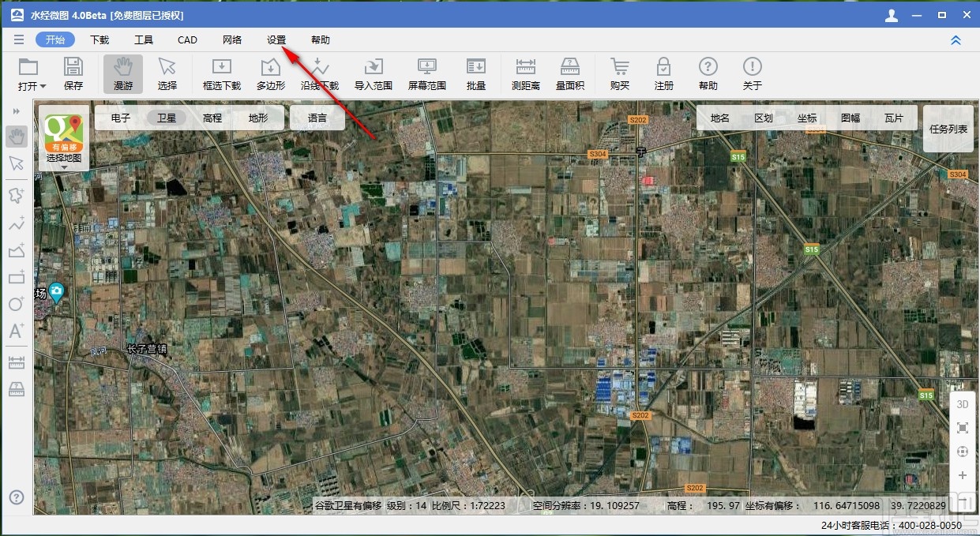Choose the 沿线下载 along-line download tool
Image resolution: width=980 pixels, height=536 pixels.
pos(320,73)
